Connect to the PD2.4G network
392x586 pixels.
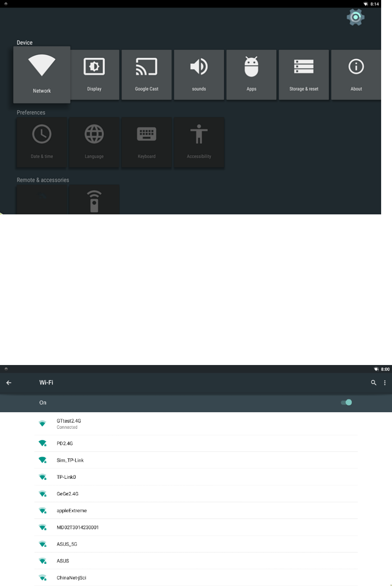click(x=196, y=443)
